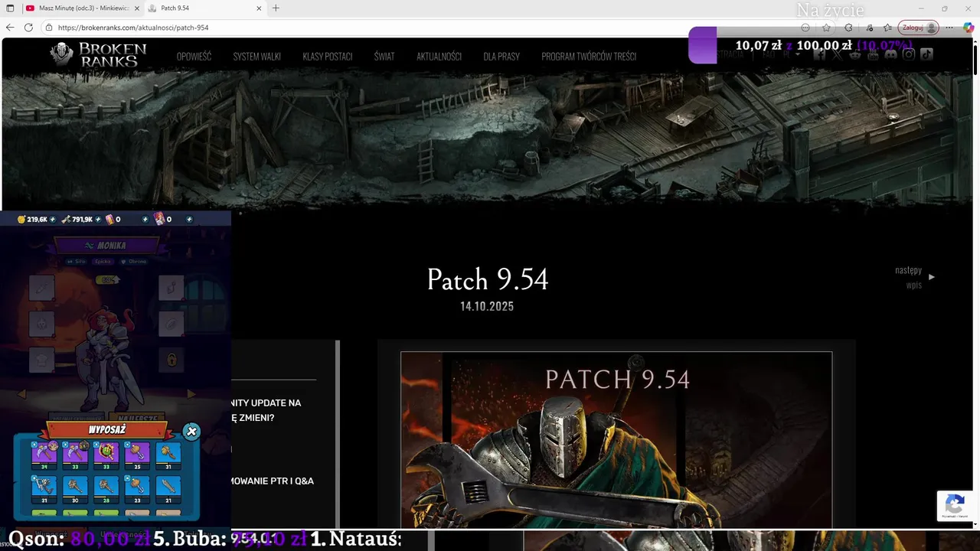Add resources with plus next to 791,9K
The width and height of the screenshot is (980, 551).
99,220
